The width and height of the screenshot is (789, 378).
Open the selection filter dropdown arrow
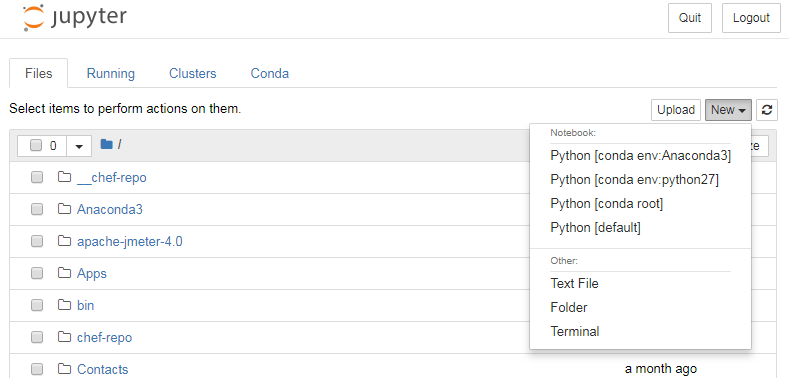79,146
